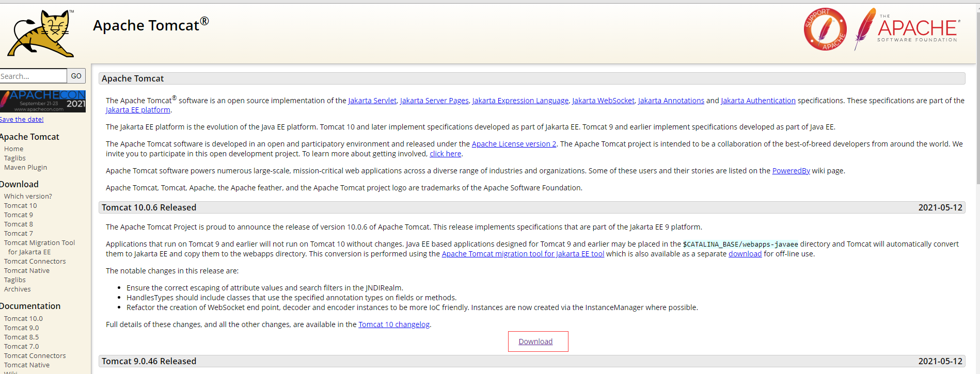Click the page vertical scrollbar
This screenshot has height=374, width=980.
tap(978, 98)
